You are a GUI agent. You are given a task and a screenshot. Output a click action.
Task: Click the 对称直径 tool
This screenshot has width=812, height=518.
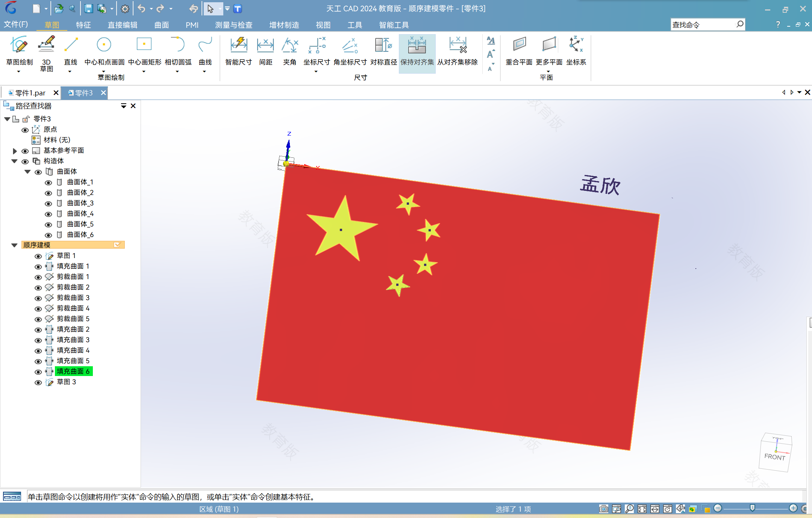tap(383, 51)
